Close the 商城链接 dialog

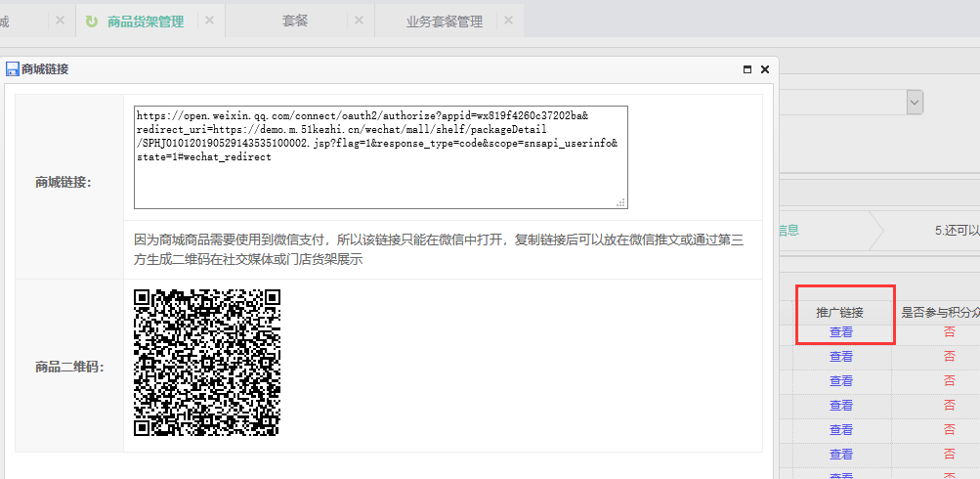point(764,69)
